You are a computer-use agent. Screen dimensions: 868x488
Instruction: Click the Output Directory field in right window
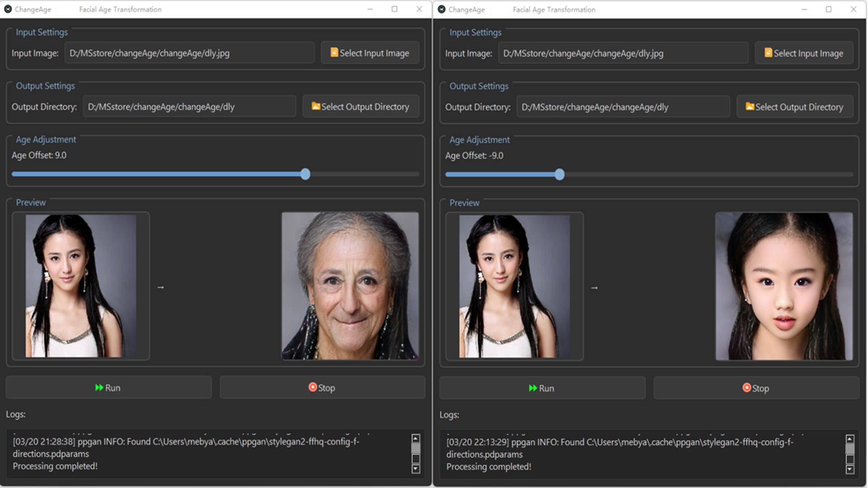click(623, 107)
